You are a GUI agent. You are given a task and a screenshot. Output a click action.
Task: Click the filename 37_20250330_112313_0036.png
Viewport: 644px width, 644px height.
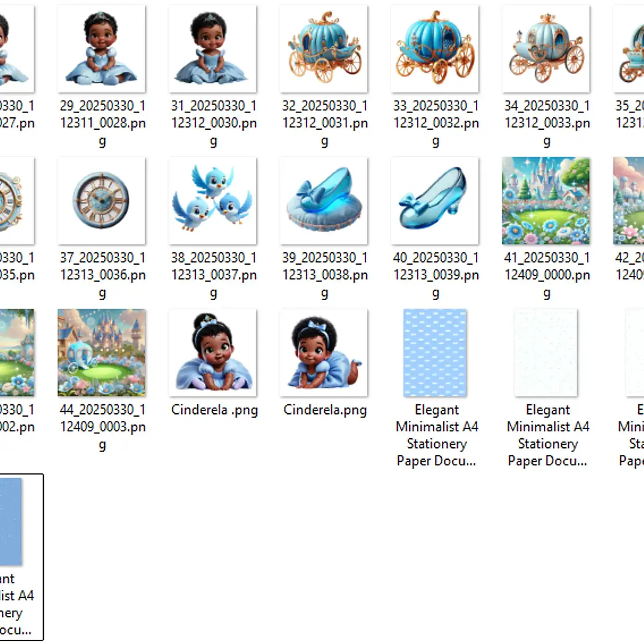pos(102,275)
